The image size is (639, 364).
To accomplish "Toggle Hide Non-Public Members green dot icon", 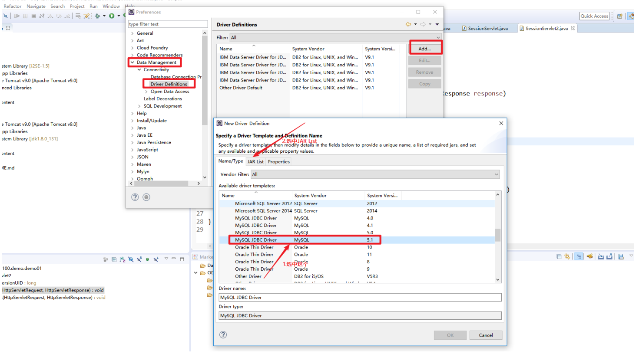I will [147, 259].
